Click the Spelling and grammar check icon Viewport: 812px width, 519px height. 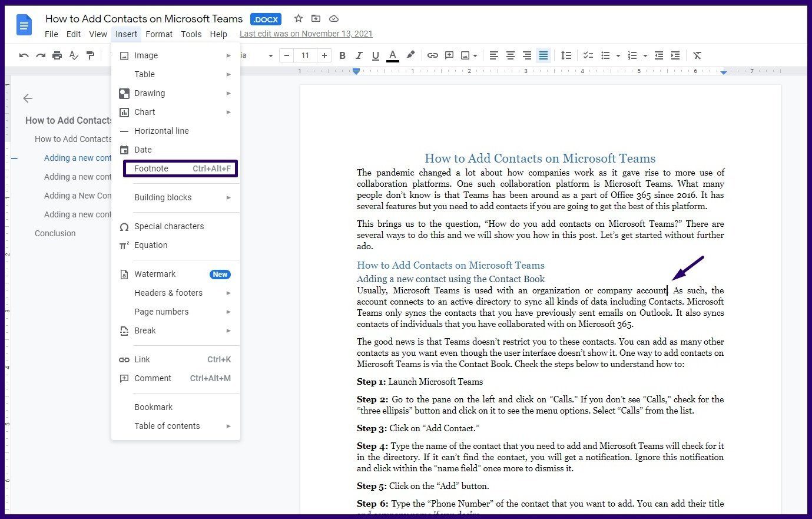(73, 55)
